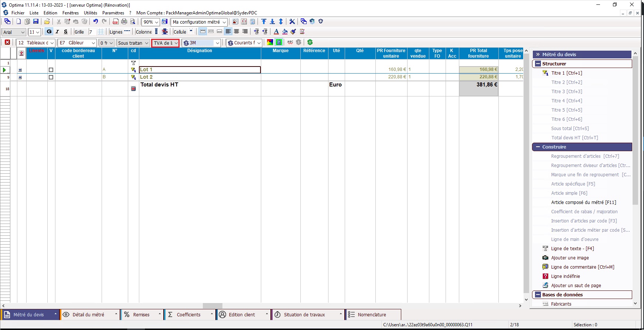Click the undo arrow icon
Image resolution: width=644 pixels, height=330 pixels.
pyautogui.click(x=95, y=22)
